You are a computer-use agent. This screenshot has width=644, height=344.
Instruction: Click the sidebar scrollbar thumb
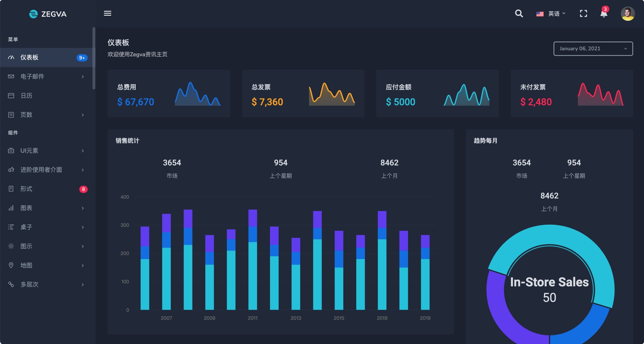[94, 58]
